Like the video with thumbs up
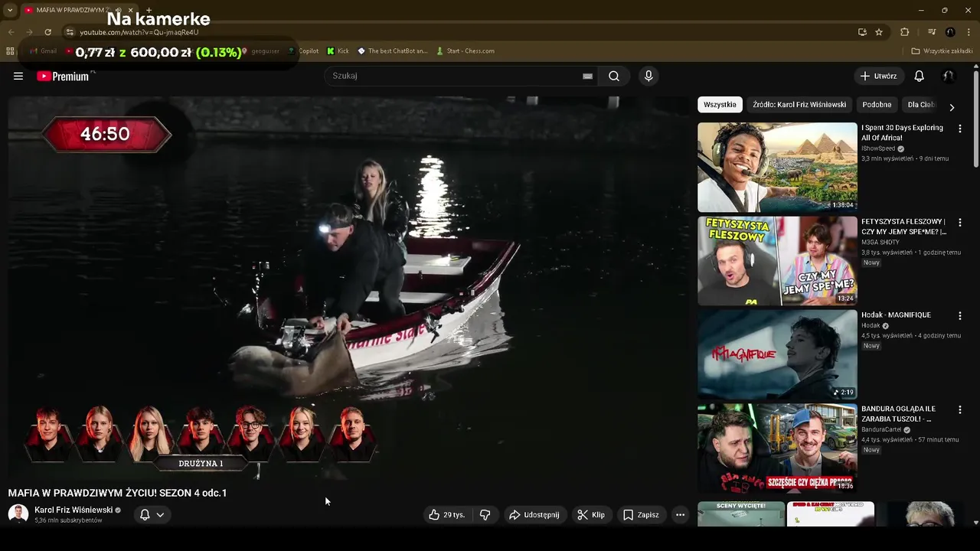Screen dimensions: 980x551 (x=447, y=515)
